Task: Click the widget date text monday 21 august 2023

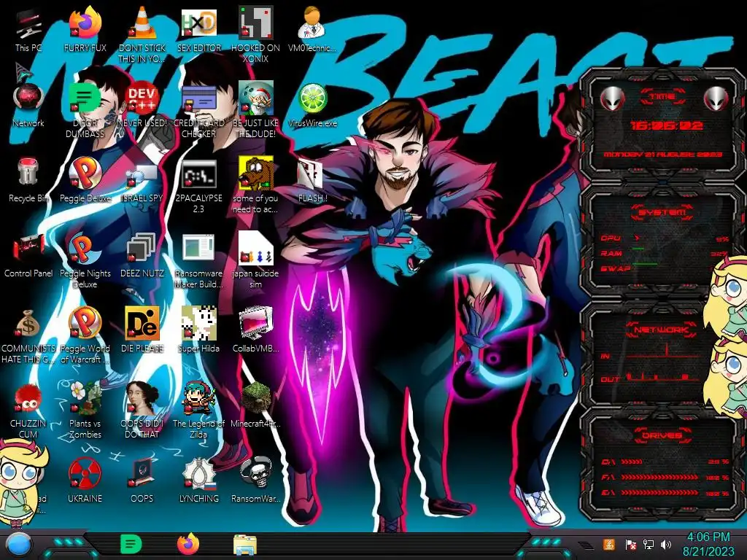Action: coord(662,155)
